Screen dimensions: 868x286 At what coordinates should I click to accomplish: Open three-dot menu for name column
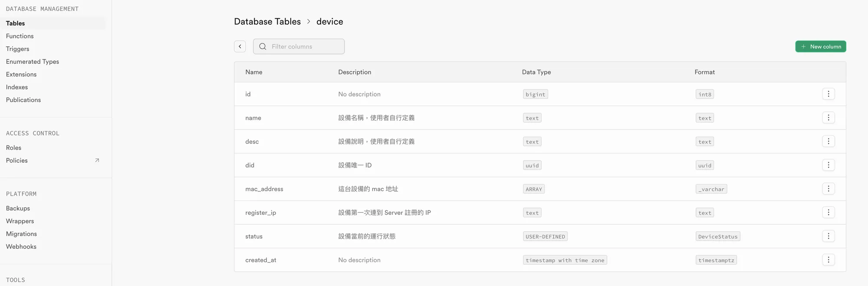828,118
